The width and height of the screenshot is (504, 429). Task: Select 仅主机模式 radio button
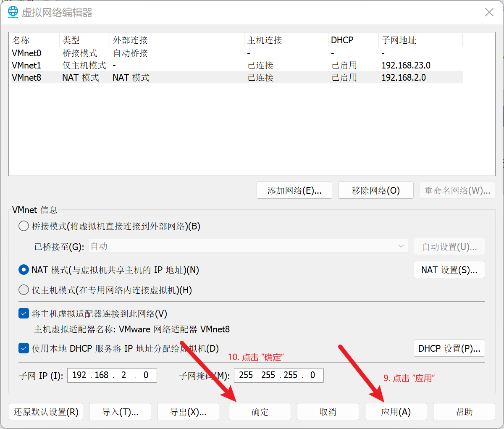pos(24,290)
